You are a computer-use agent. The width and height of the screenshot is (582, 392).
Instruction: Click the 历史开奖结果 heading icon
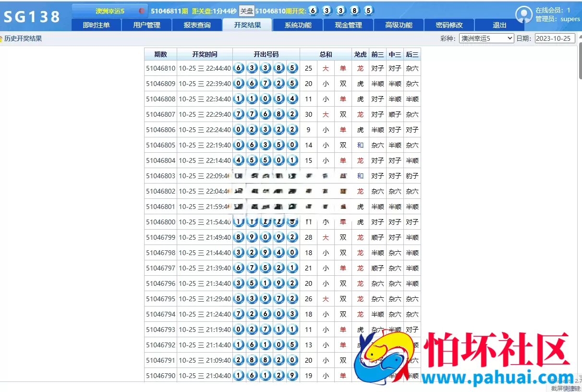point(1,38)
